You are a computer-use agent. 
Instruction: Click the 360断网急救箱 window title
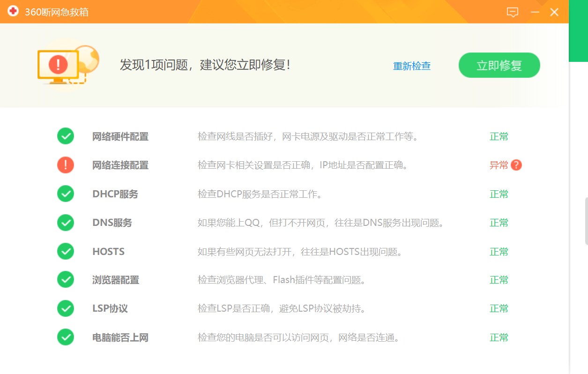pos(57,12)
